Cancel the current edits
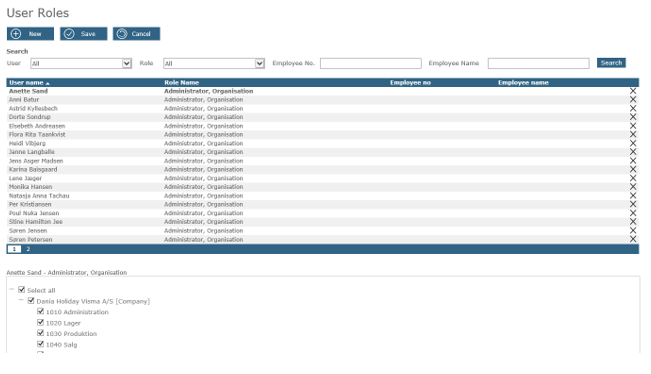Viewport: 651px width, 374px height. coord(136,34)
